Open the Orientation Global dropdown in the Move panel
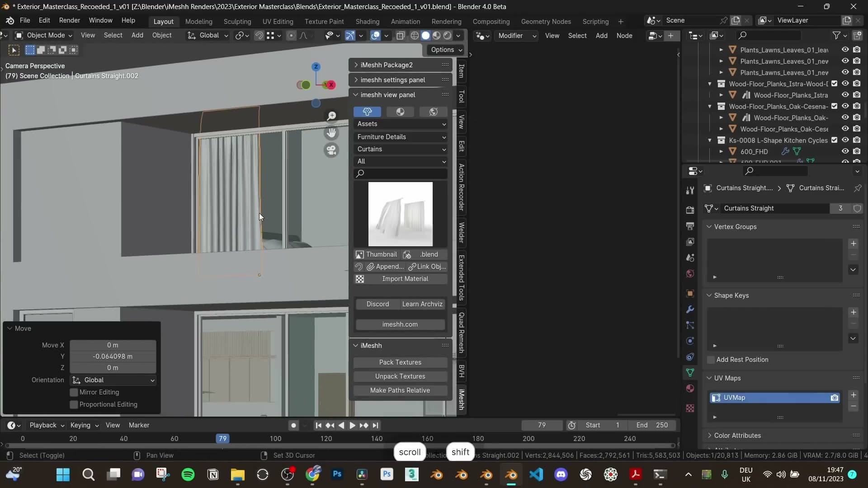The width and height of the screenshot is (868, 488). pyautogui.click(x=113, y=380)
